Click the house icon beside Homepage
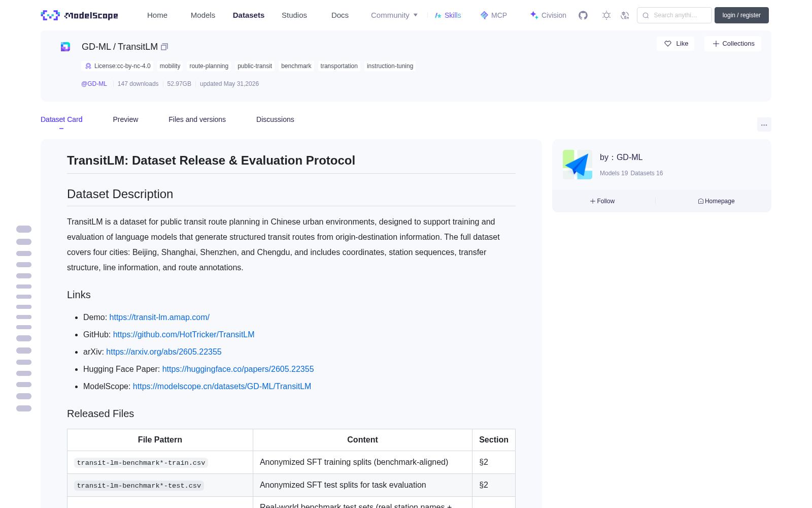 [x=701, y=201]
